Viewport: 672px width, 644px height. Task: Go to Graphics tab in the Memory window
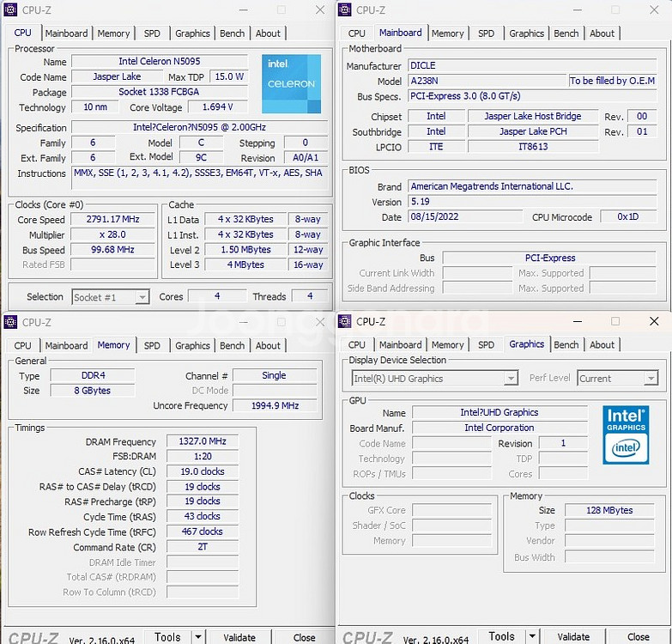click(x=192, y=345)
